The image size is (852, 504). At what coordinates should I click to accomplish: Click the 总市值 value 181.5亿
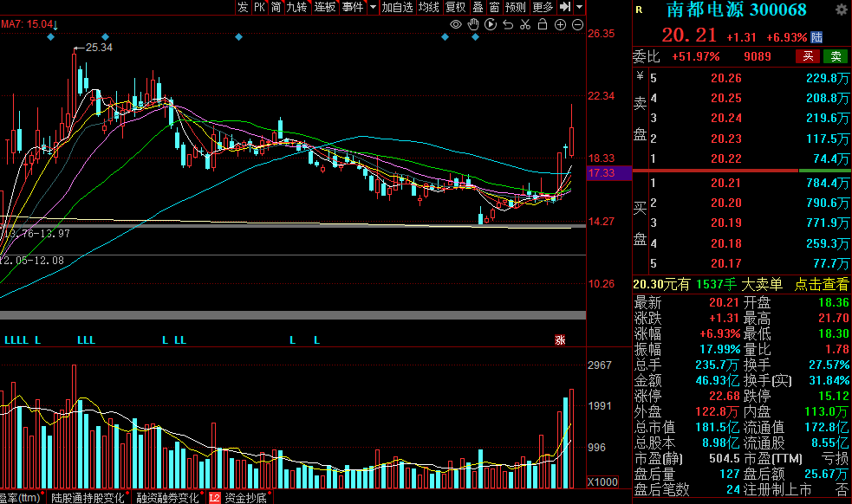(x=718, y=428)
